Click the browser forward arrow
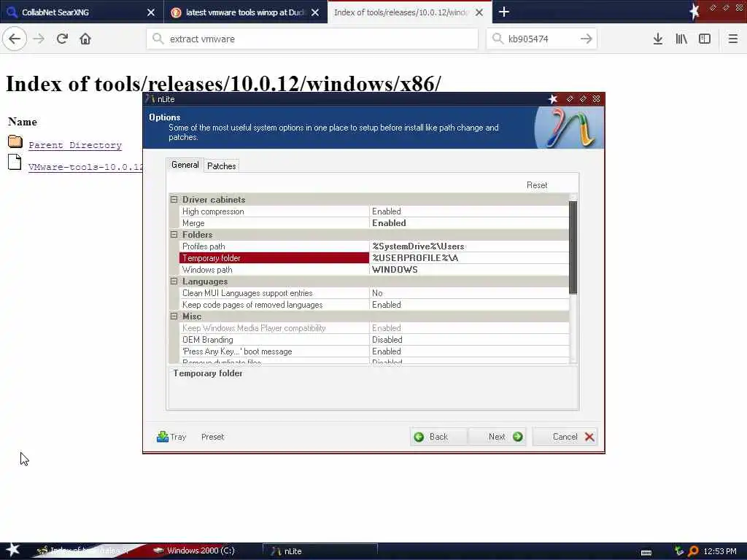The width and height of the screenshot is (747, 560). (x=39, y=39)
